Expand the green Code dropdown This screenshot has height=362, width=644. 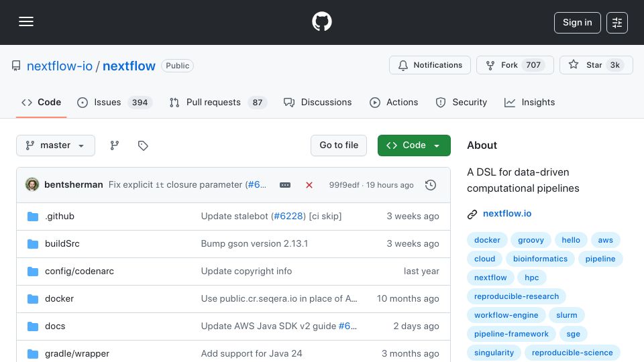(x=414, y=145)
